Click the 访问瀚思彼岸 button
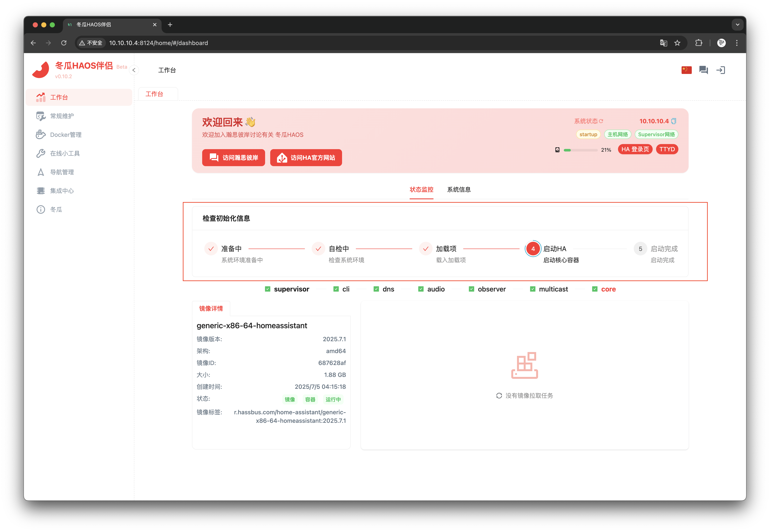The image size is (770, 532). pyautogui.click(x=233, y=158)
